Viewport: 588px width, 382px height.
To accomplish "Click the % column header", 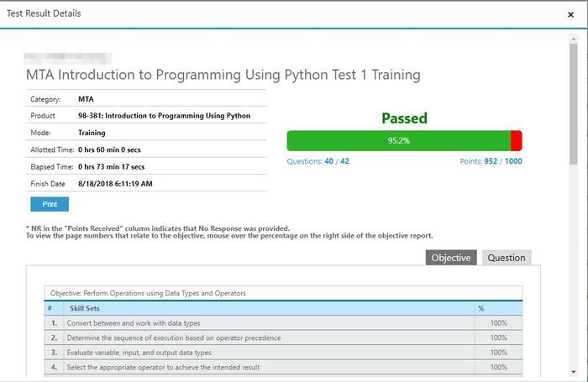I will 481,308.
